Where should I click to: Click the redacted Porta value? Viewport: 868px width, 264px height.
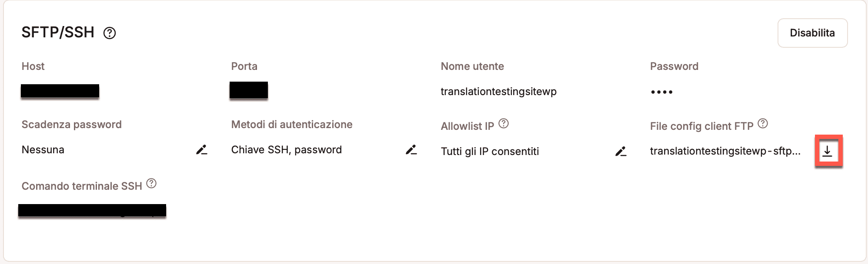pos(249,90)
